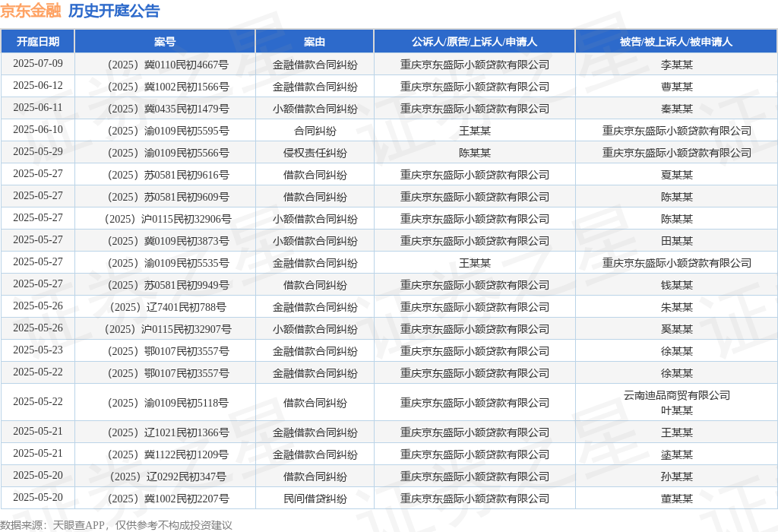The image size is (778, 532).
Task: Select defendant 钱某某
Action: 676,285
